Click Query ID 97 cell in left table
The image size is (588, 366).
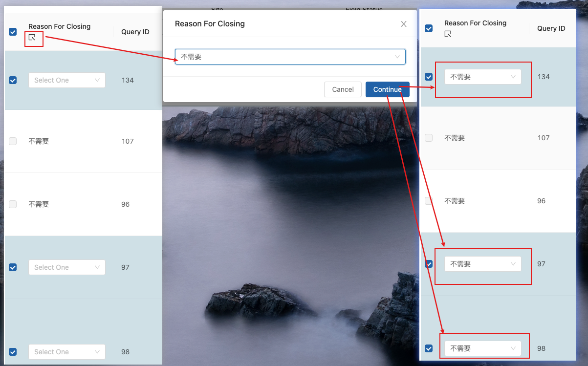click(126, 267)
